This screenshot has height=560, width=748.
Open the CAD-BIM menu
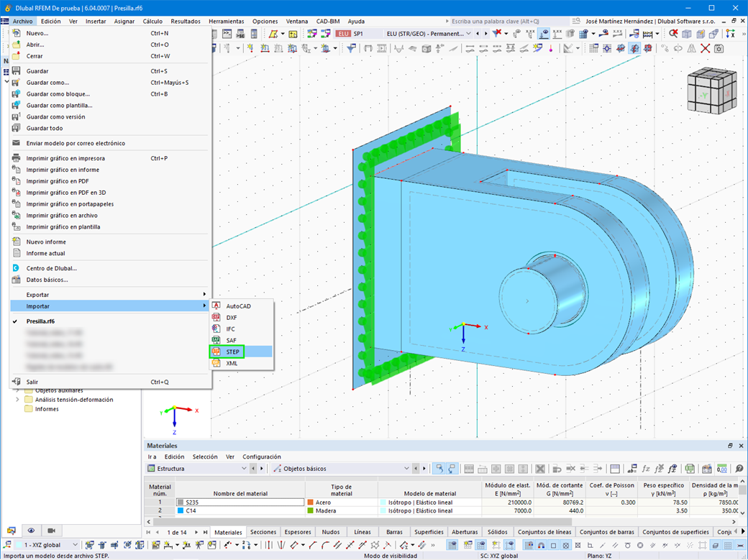pos(328,21)
